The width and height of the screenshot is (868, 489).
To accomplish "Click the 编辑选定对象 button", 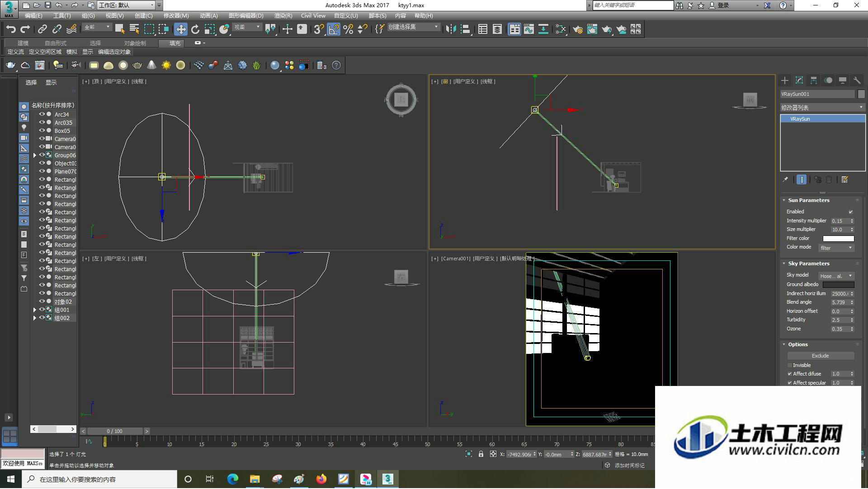I will click(114, 52).
